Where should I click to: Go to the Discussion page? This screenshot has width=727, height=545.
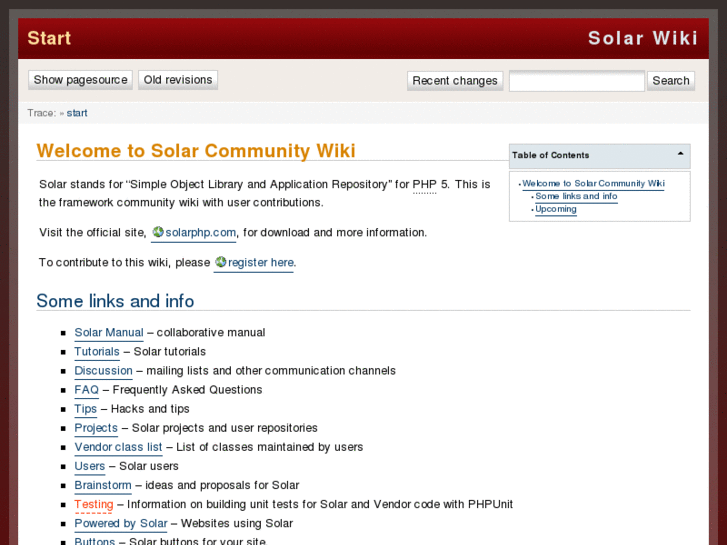[x=103, y=371]
